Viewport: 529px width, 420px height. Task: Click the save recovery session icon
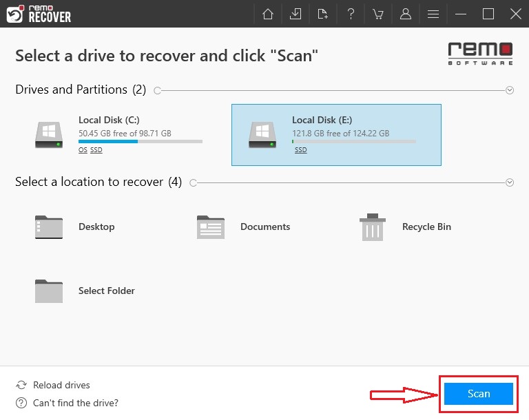tap(295, 14)
